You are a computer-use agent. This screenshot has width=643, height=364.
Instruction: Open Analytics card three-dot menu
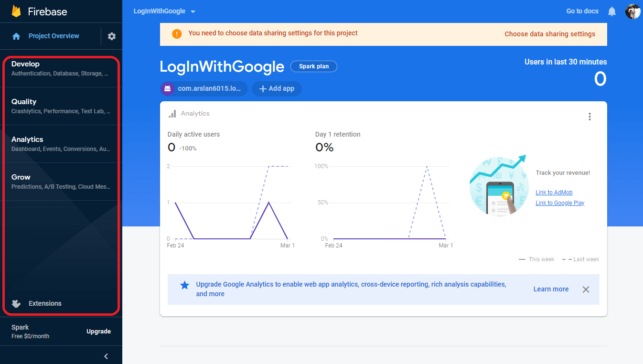[x=589, y=117]
